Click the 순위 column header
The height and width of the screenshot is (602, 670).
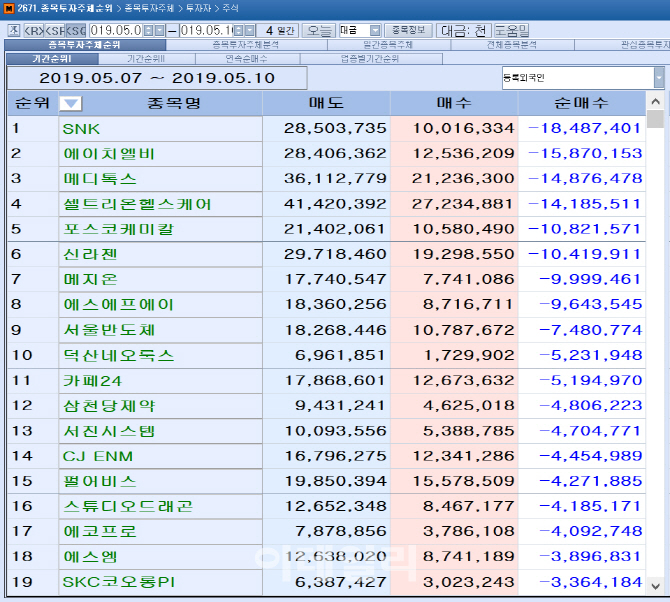point(32,103)
